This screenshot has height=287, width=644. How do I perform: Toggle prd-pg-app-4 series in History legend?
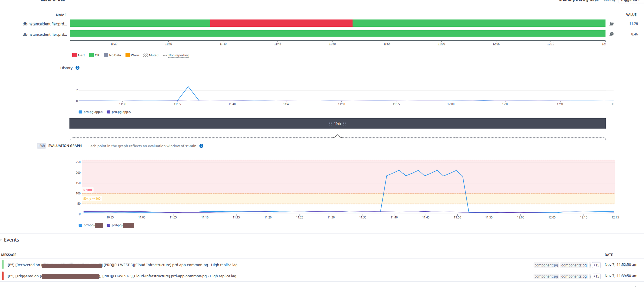click(91, 112)
